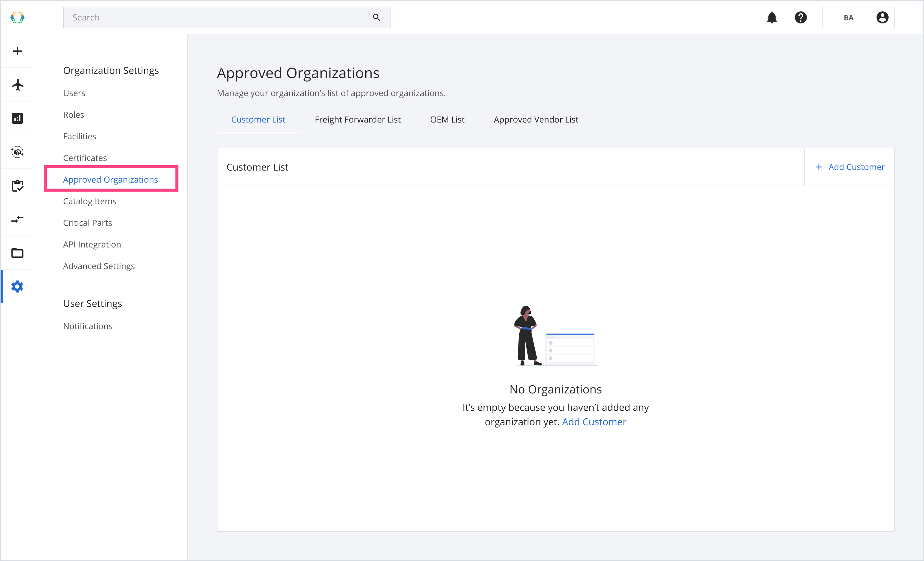Click the Approved Organizations page title
Screen dimensions: 924x561
(x=298, y=73)
